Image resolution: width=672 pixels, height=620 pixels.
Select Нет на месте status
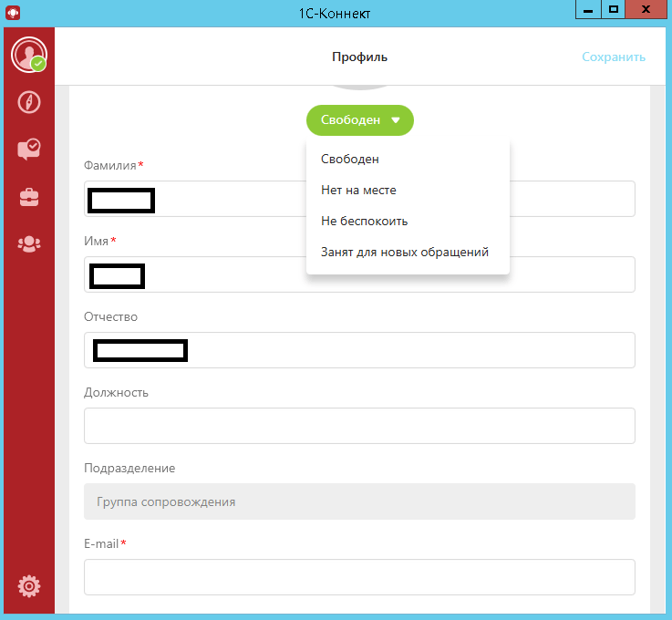[358, 191]
